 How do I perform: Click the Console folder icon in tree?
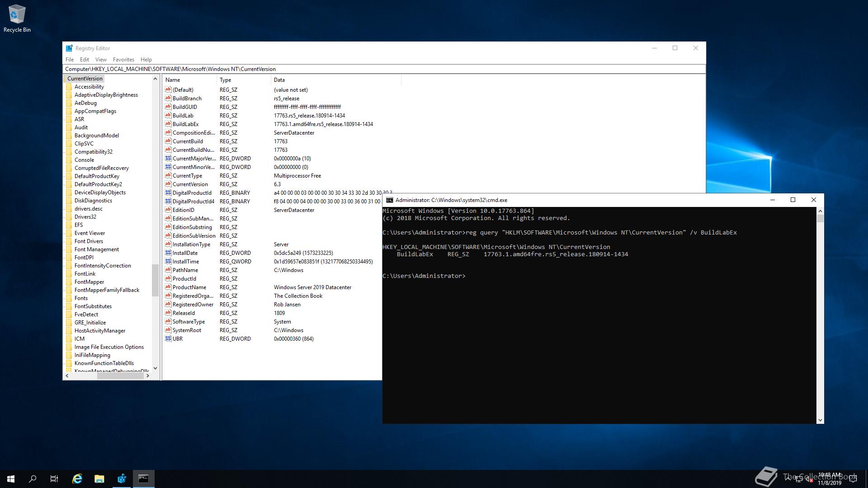coord(69,160)
